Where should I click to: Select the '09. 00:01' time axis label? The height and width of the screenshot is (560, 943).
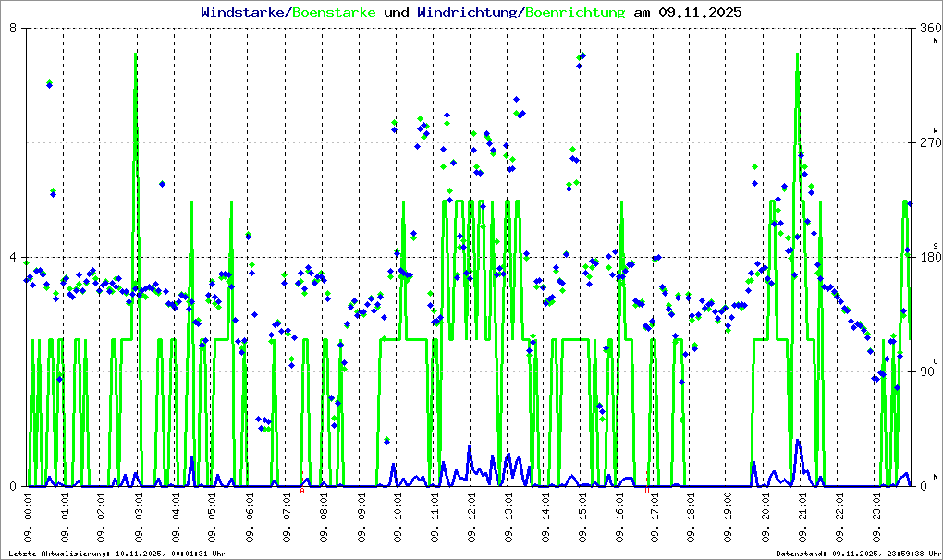pos(30,517)
